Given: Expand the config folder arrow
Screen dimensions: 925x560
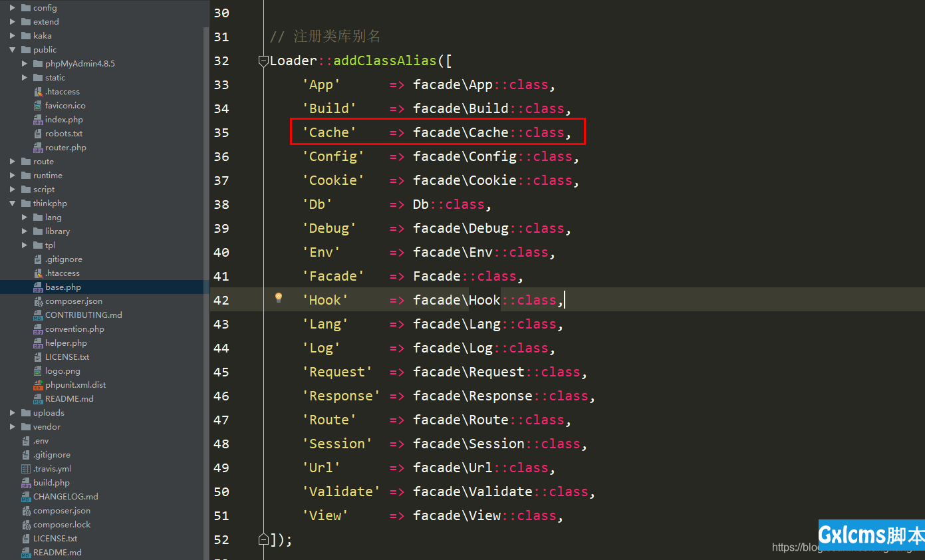Looking at the screenshot, I should pos(13,8).
